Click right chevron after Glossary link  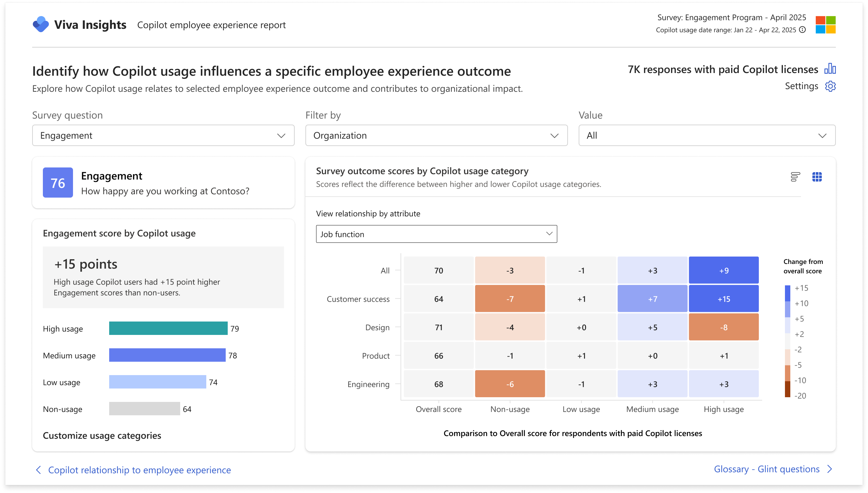[829, 469]
